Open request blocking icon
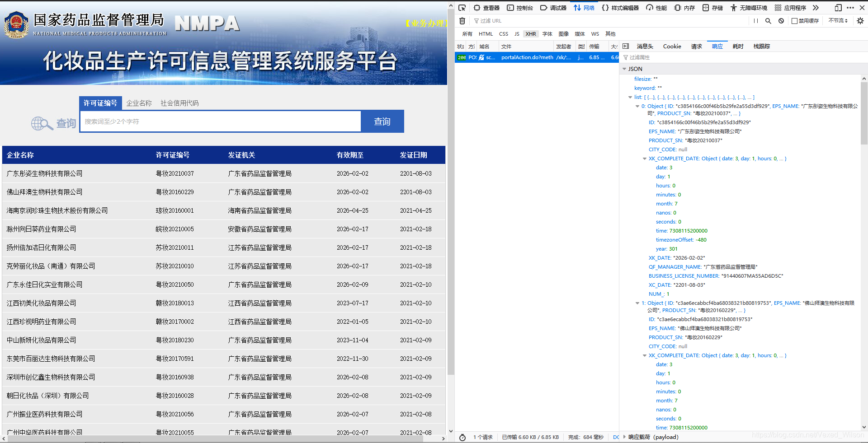The image size is (868, 443). pos(781,21)
